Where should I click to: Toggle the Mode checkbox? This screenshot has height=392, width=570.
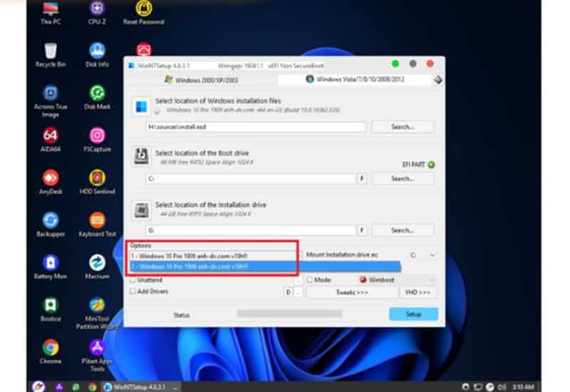(x=310, y=279)
